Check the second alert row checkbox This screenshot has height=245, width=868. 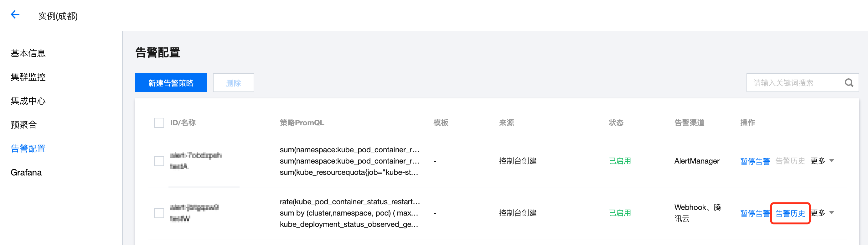(x=159, y=213)
